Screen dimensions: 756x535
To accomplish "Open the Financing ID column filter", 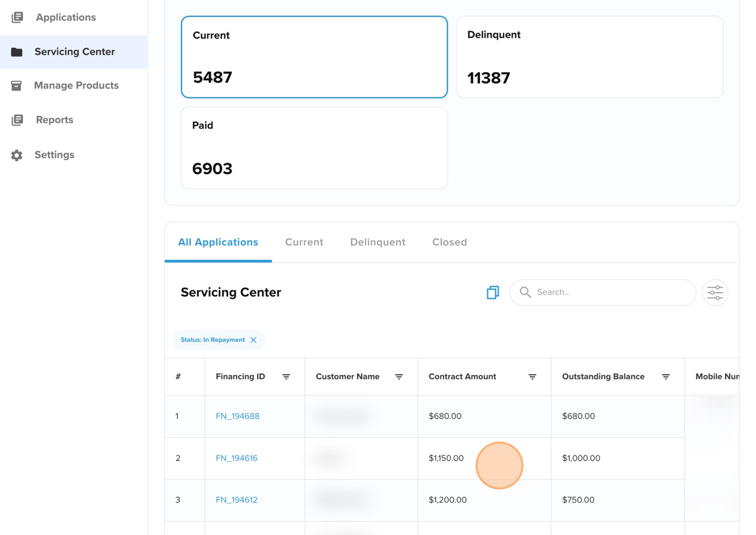I will coord(286,377).
